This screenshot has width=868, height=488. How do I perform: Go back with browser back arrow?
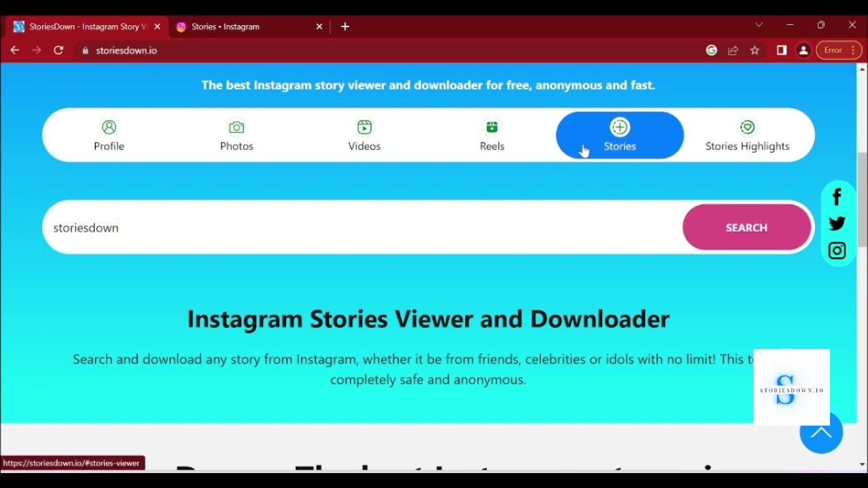point(15,51)
